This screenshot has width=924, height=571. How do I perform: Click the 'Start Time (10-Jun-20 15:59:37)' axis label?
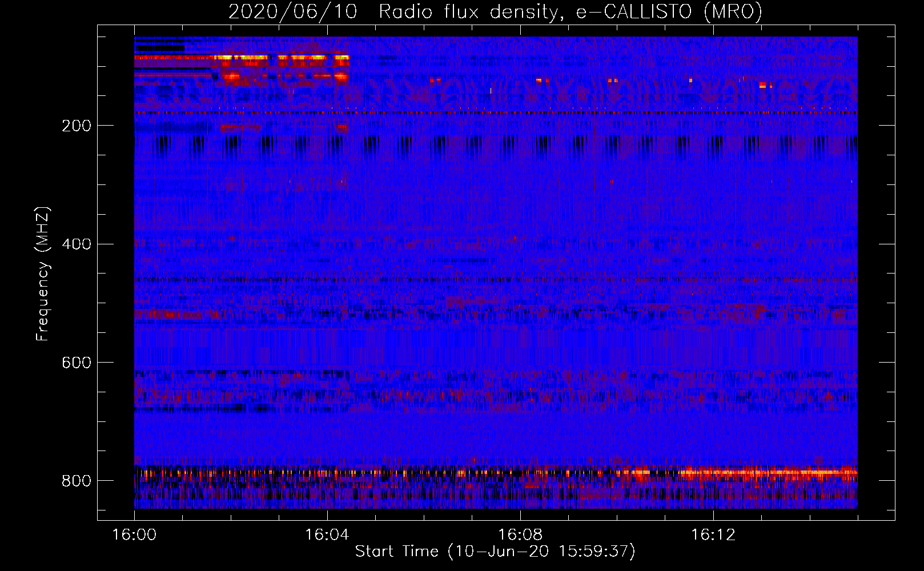coord(495,552)
